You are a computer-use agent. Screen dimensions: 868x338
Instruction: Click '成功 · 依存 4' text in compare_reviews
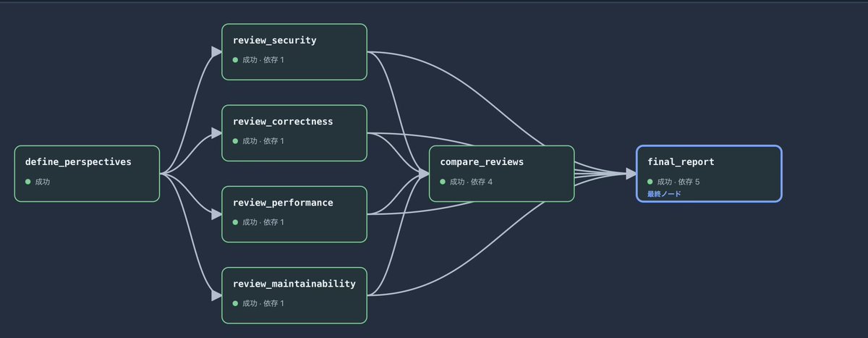coord(471,182)
